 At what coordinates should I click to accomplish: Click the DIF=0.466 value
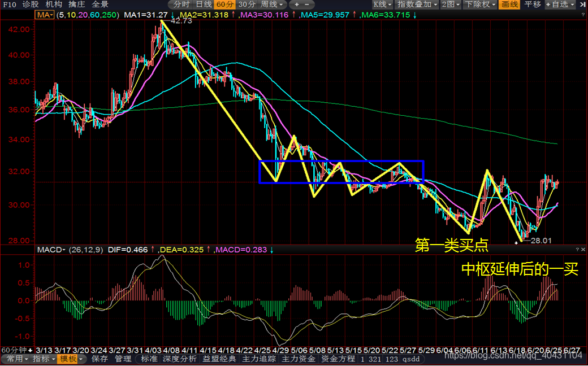point(128,250)
